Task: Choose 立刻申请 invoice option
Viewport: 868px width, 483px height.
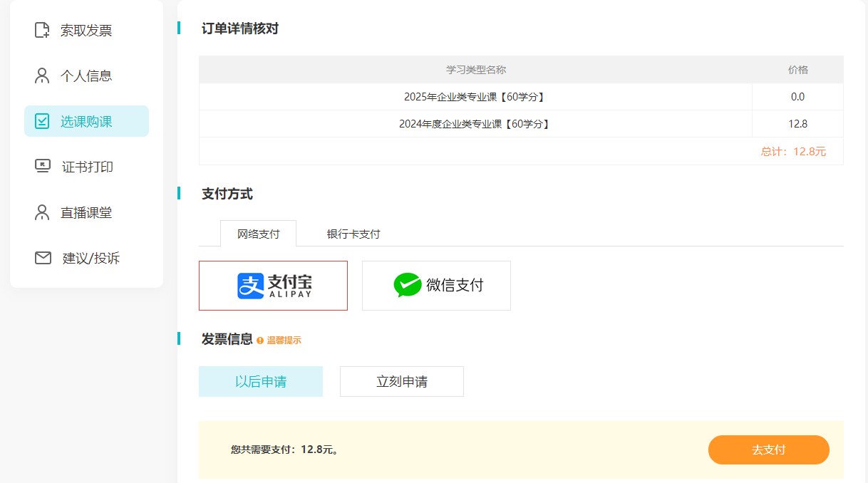Action: coord(402,381)
